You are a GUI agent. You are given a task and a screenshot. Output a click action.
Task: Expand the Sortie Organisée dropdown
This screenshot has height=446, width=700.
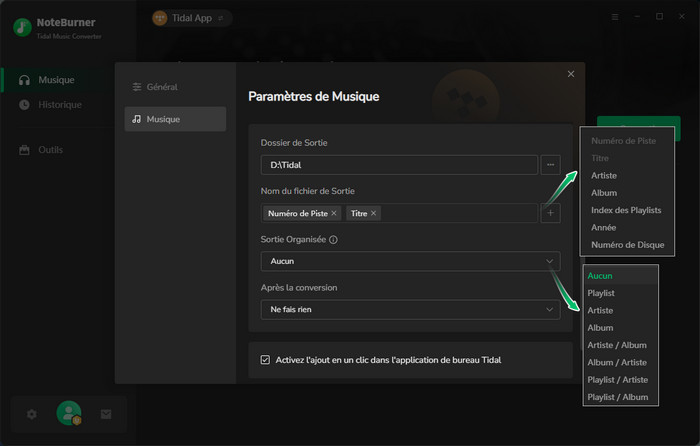click(409, 261)
